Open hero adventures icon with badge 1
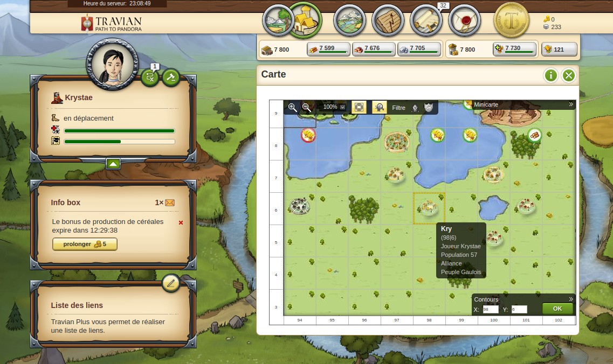 click(150, 78)
